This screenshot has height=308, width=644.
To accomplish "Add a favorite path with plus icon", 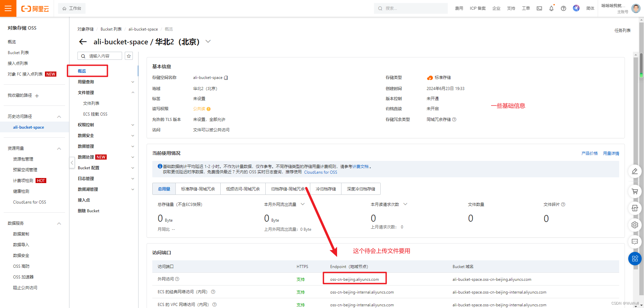I will point(37,96).
